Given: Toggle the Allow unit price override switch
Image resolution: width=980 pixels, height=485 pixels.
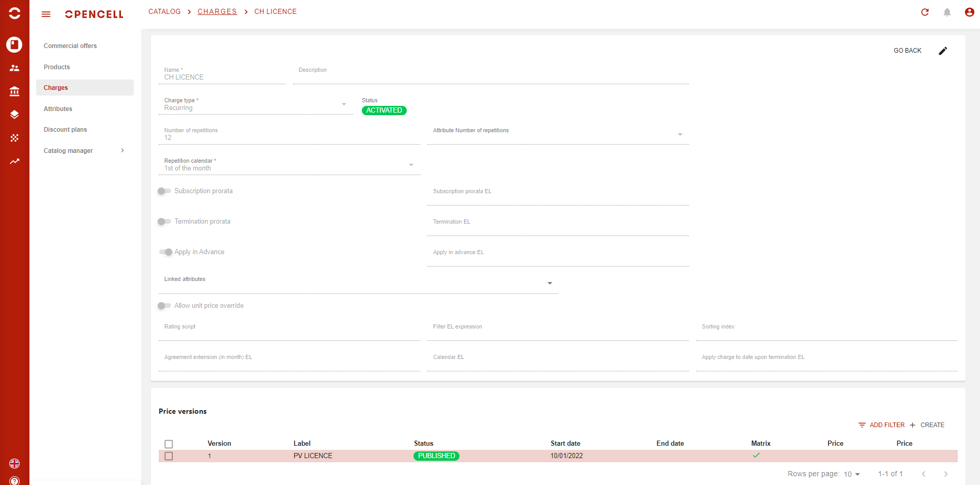Looking at the screenshot, I should 164,306.
